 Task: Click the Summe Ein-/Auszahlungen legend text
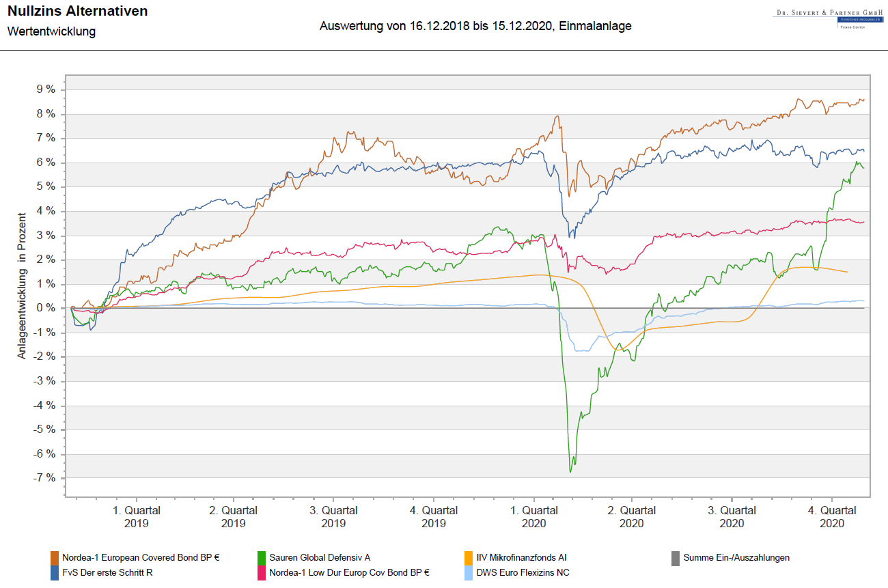(736, 557)
